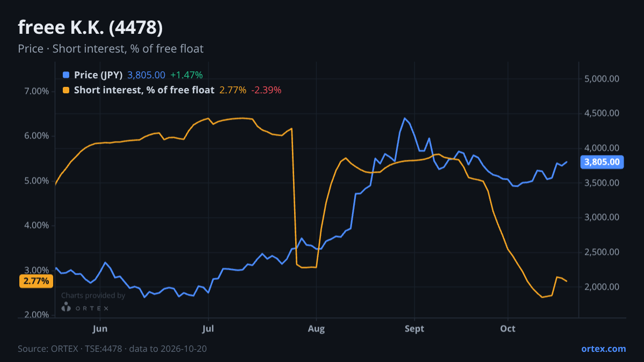Click the 4,500.00 right axis label
The height and width of the screenshot is (362, 644).
(602, 114)
